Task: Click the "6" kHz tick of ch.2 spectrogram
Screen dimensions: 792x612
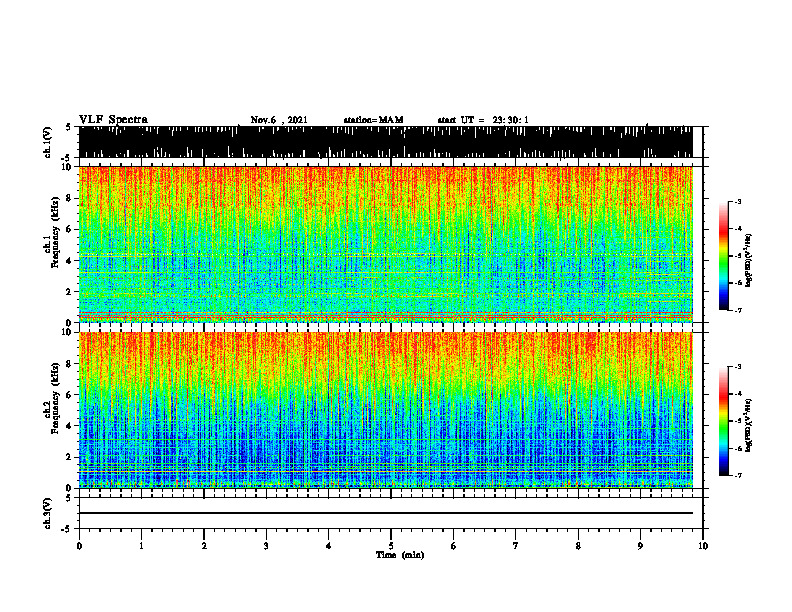Action: (69, 394)
